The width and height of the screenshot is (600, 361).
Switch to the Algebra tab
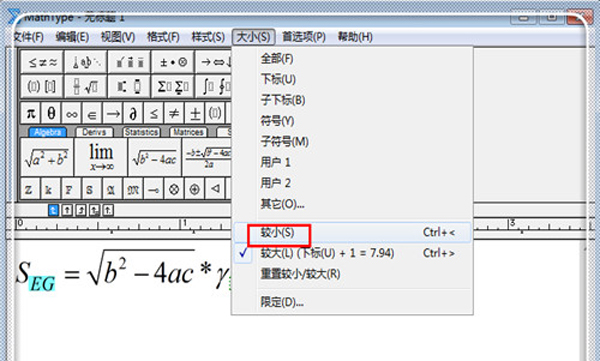coord(48,132)
